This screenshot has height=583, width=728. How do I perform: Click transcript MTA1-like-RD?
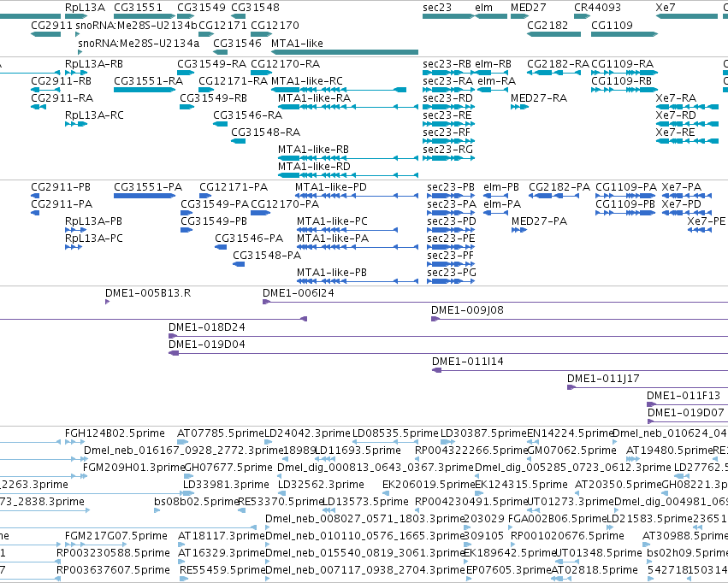click(x=314, y=167)
